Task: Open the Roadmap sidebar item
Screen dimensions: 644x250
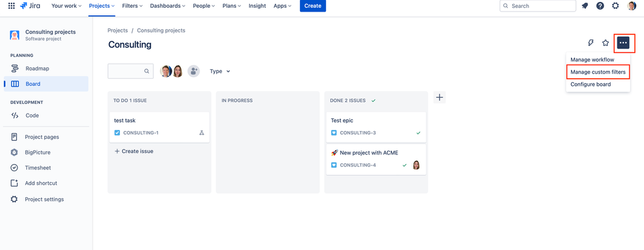Action: (x=46, y=68)
